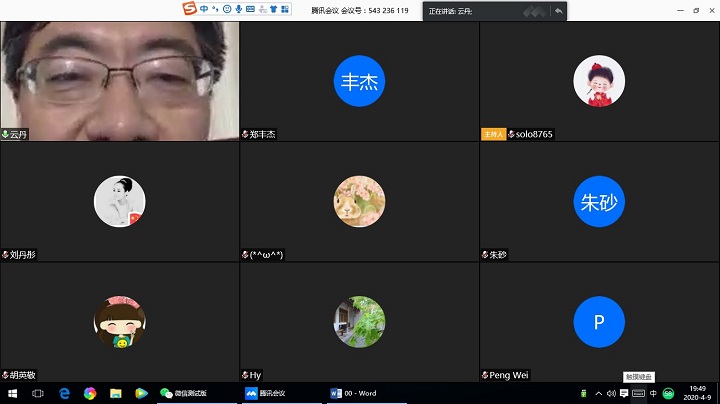Viewport: 720px width, 404px height.
Task: Toggle Sogou Chinese/English mode 中 in top toolbar
Action: (205, 10)
